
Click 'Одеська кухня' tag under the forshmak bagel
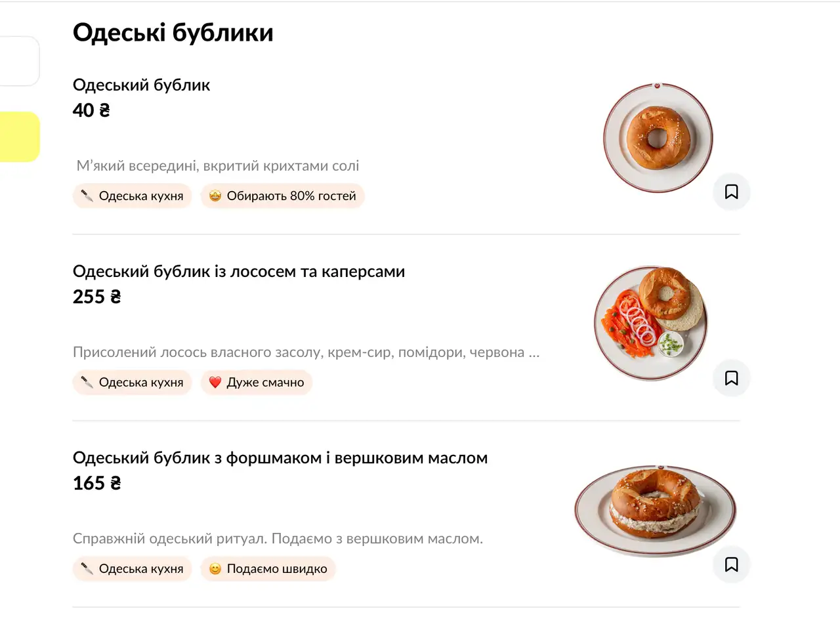[x=132, y=568]
